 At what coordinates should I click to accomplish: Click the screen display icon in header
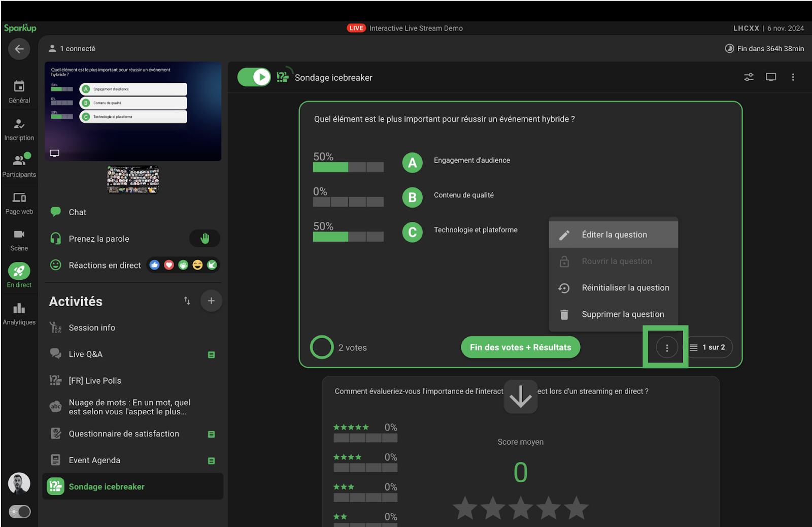[x=771, y=77]
